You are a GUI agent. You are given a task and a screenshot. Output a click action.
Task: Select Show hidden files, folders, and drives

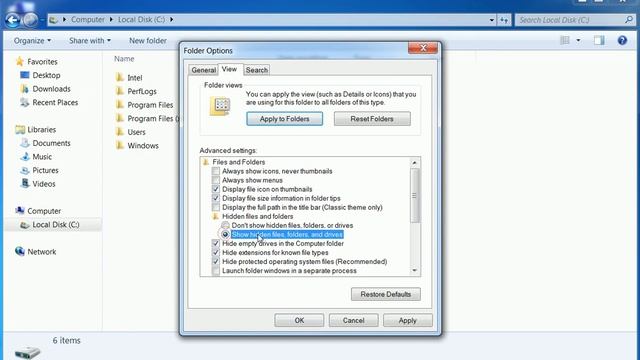[225, 234]
